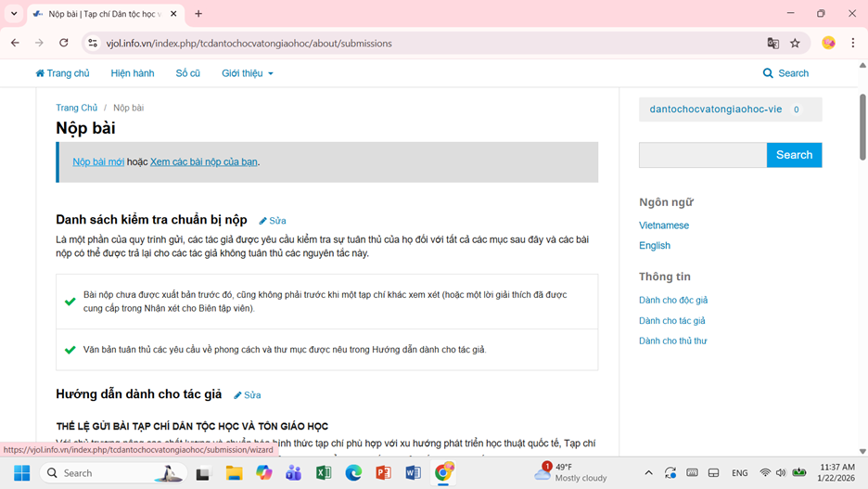
Task: Open the Số cũ menu item
Action: pos(187,73)
